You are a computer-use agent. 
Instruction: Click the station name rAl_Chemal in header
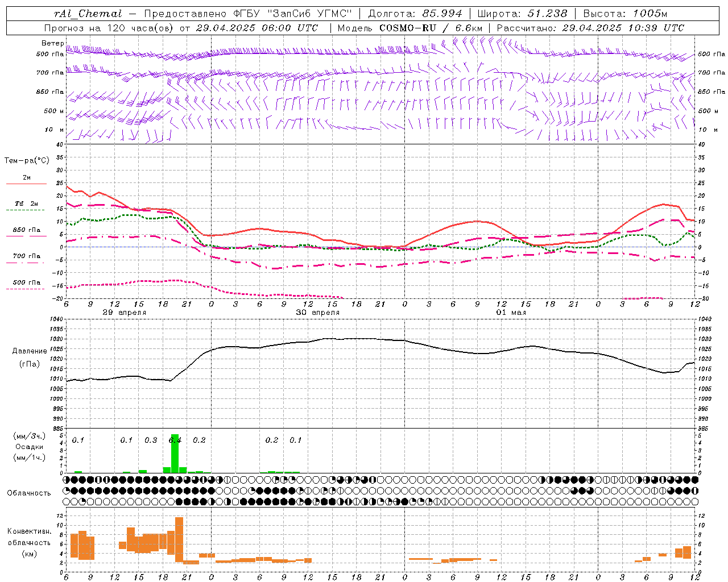pyautogui.click(x=88, y=14)
